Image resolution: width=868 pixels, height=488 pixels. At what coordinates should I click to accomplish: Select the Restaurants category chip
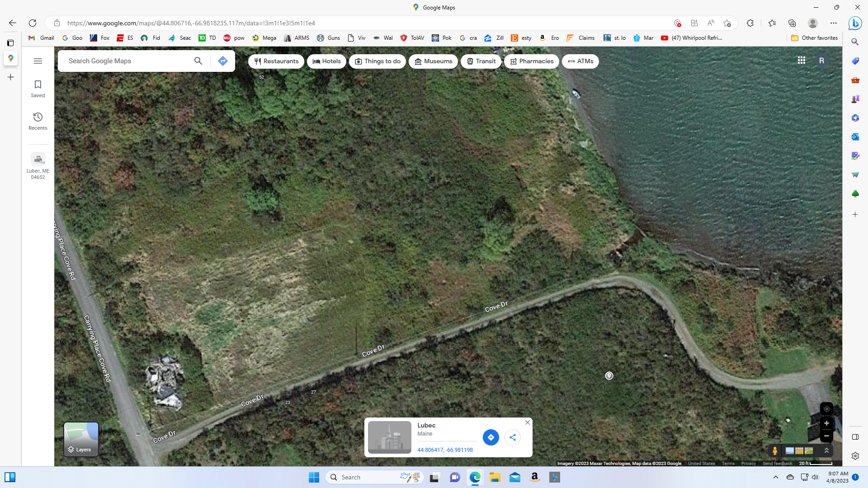pos(276,61)
